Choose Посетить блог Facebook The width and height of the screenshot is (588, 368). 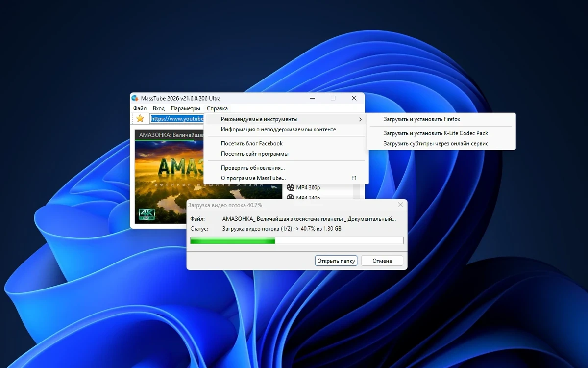tap(286, 143)
